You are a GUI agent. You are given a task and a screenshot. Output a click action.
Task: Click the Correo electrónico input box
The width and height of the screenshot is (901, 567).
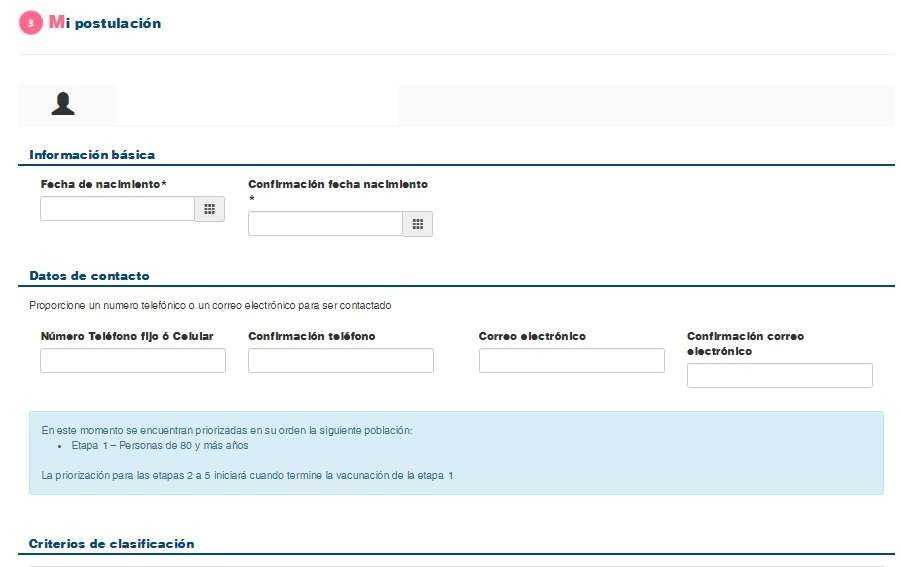572,361
